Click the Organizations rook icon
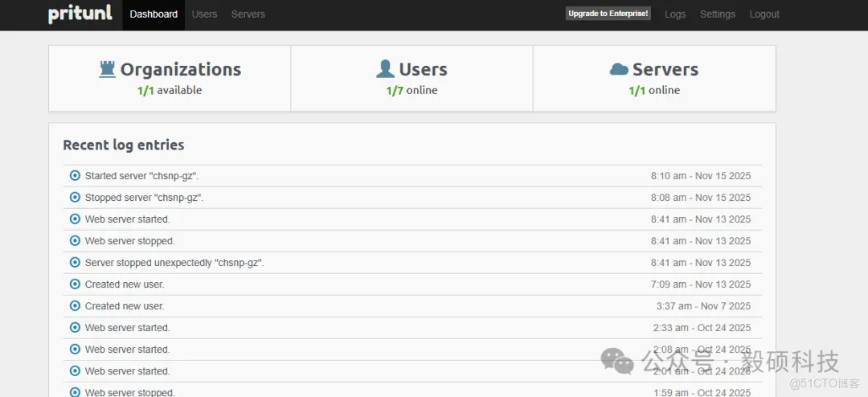 [108, 69]
